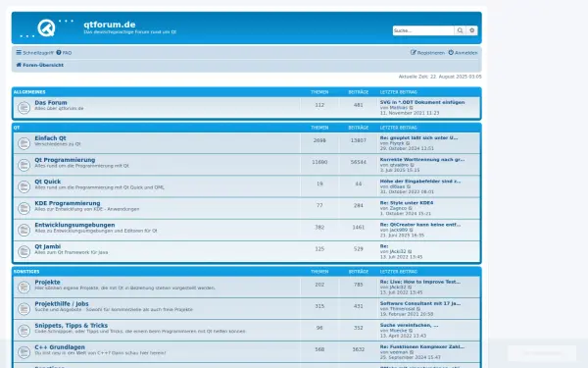Open the SONSTIGES category header
The width and height of the screenshot is (588, 368).
(26, 272)
